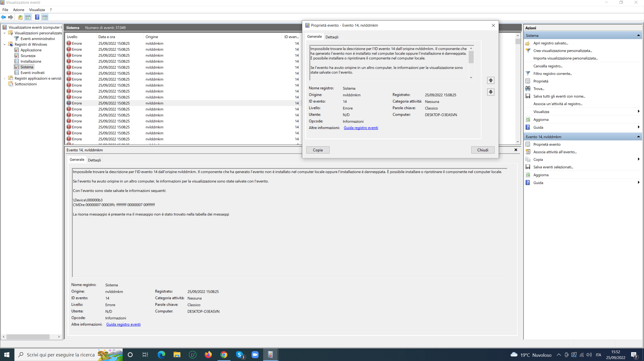This screenshot has height=361, width=644.
Task: Click the Chiudi button
Action: click(483, 150)
